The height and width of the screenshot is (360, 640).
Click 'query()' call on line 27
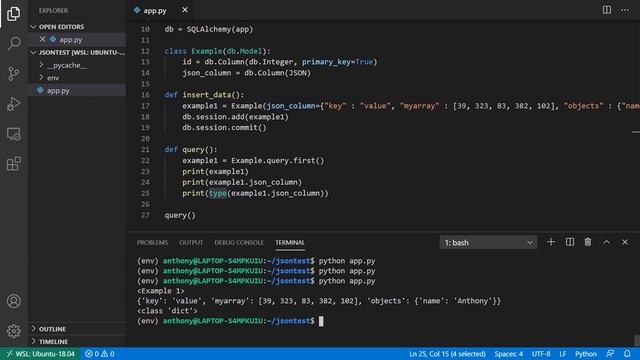coord(180,215)
